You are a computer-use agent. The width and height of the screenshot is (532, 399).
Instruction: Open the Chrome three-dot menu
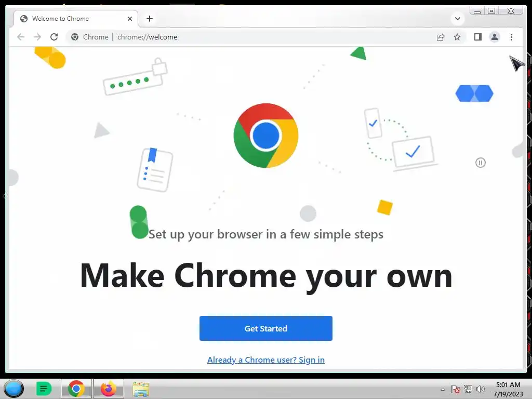click(511, 37)
